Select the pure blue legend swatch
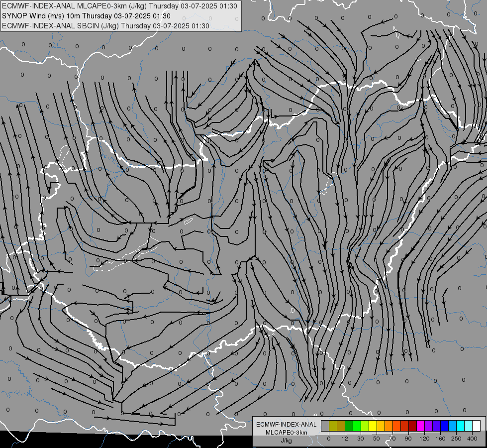This screenshot has width=487, height=448. [445, 426]
